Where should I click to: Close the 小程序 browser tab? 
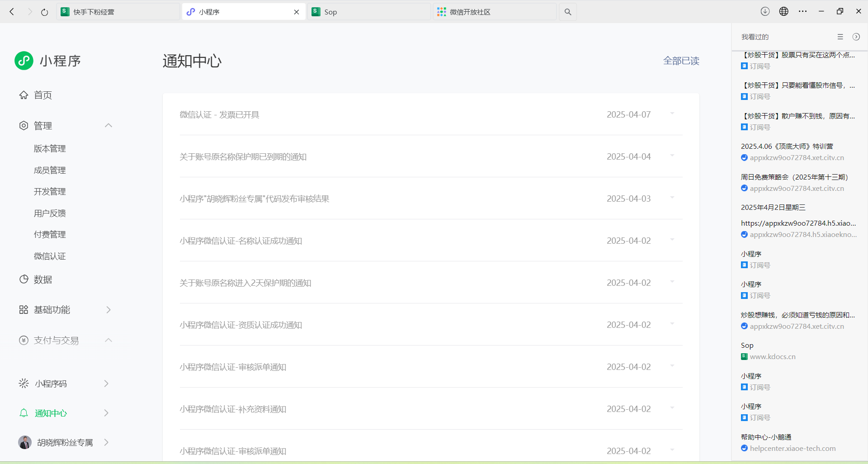[x=297, y=12]
